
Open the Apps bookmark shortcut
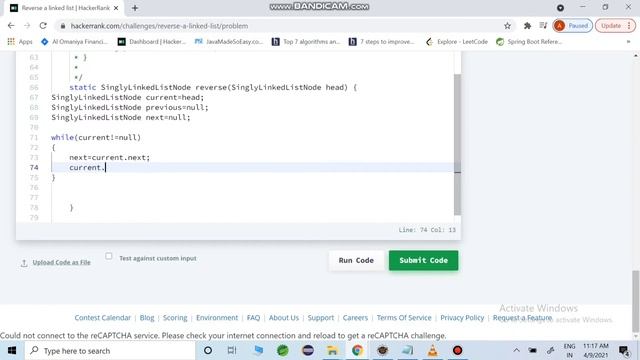pyautogui.click(x=20, y=42)
